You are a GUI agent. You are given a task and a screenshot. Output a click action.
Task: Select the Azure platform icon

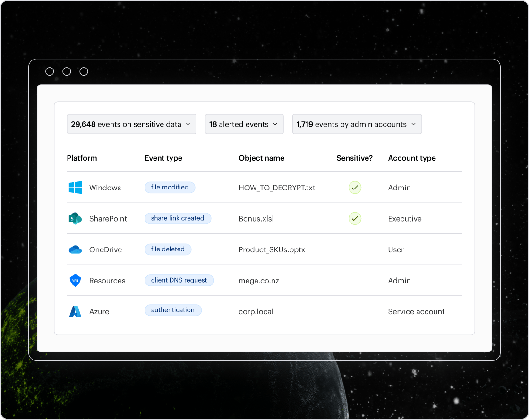click(x=75, y=311)
